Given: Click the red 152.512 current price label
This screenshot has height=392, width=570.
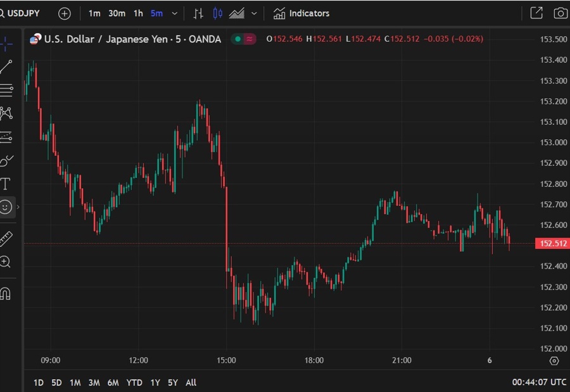Looking at the screenshot, I should pyautogui.click(x=552, y=243).
